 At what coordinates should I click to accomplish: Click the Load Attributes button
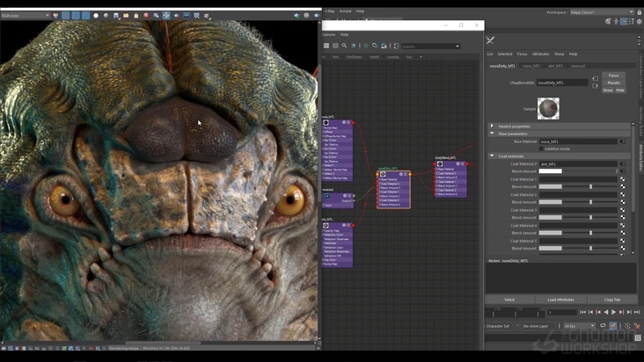point(560,300)
